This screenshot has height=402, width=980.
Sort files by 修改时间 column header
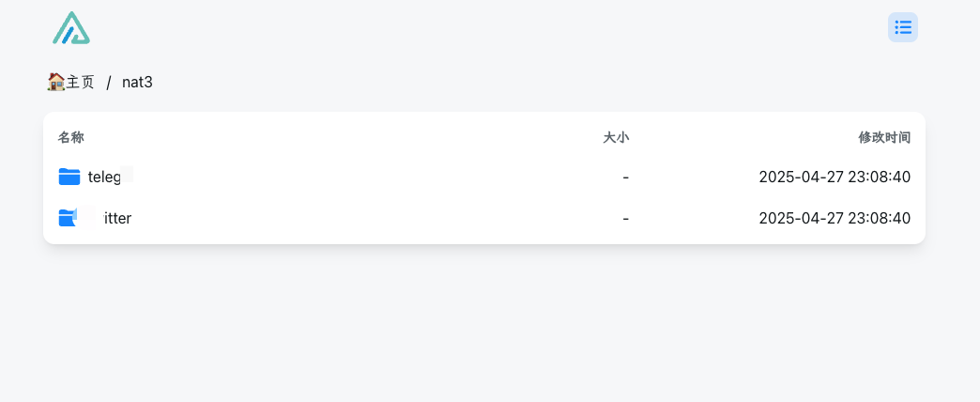[884, 137]
